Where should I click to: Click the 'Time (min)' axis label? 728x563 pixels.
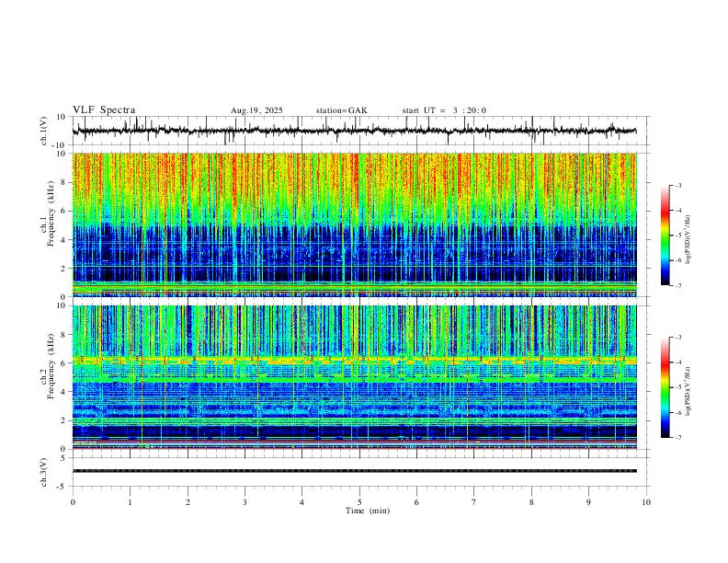pyautogui.click(x=368, y=511)
